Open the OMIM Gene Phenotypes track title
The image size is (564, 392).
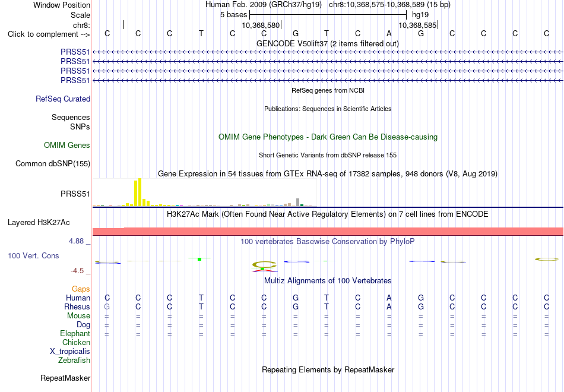328,137
